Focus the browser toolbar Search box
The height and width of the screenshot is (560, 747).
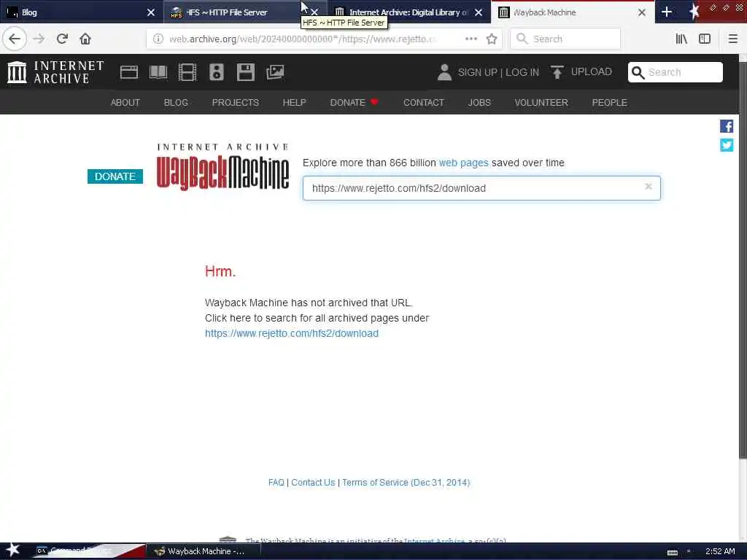coord(565,39)
